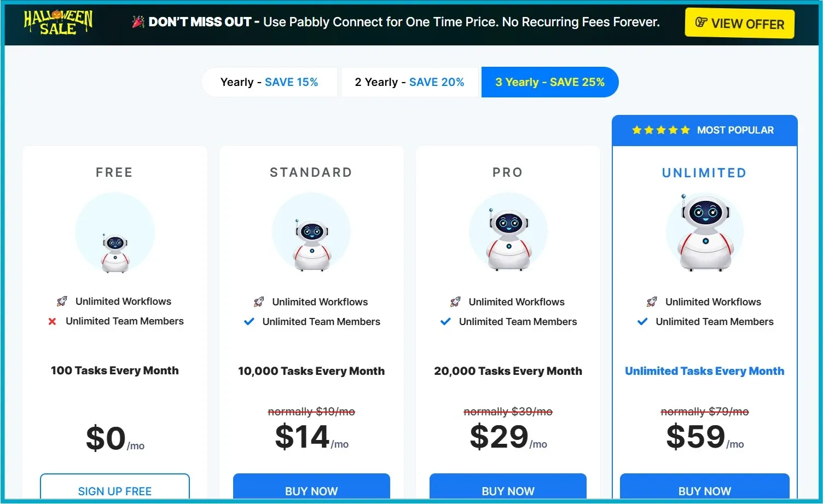Viewport: 823px width, 504px height.
Task: Select the Yearly billing tab
Action: (x=269, y=82)
